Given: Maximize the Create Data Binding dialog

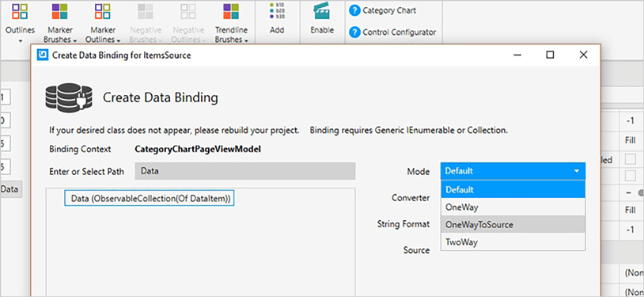Looking at the screenshot, I should click(550, 55).
